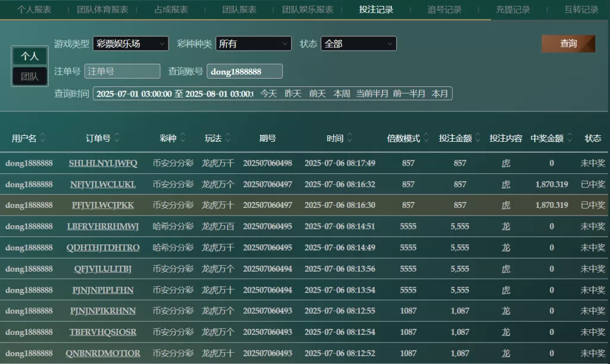Select 本周 time shortcut
Image resolution: width=610 pixels, height=364 pixels.
342,94
